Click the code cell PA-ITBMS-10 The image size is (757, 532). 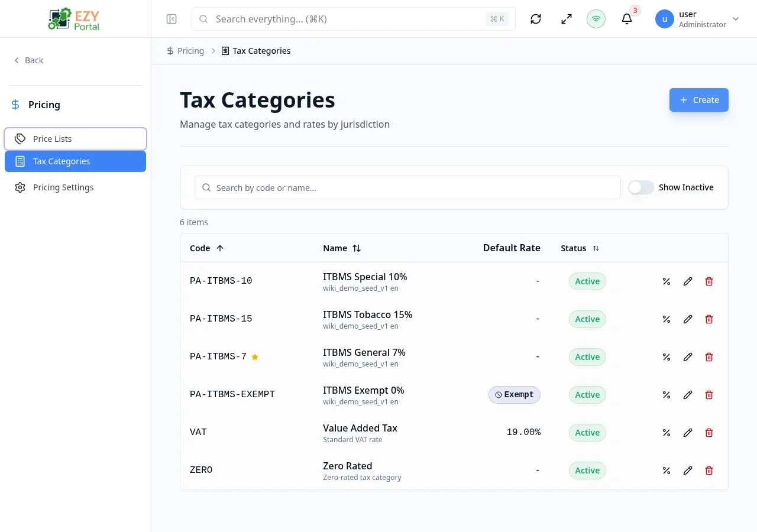coord(221,281)
